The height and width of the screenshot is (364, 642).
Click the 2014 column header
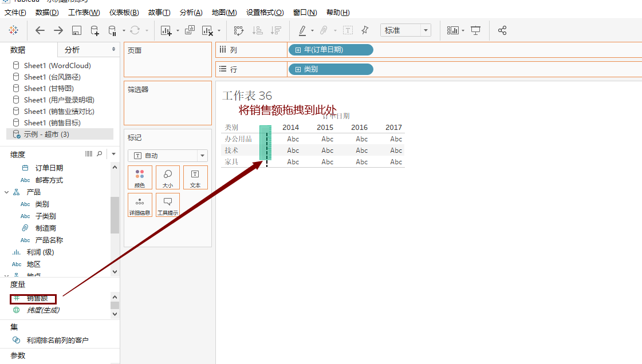[291, 128]
